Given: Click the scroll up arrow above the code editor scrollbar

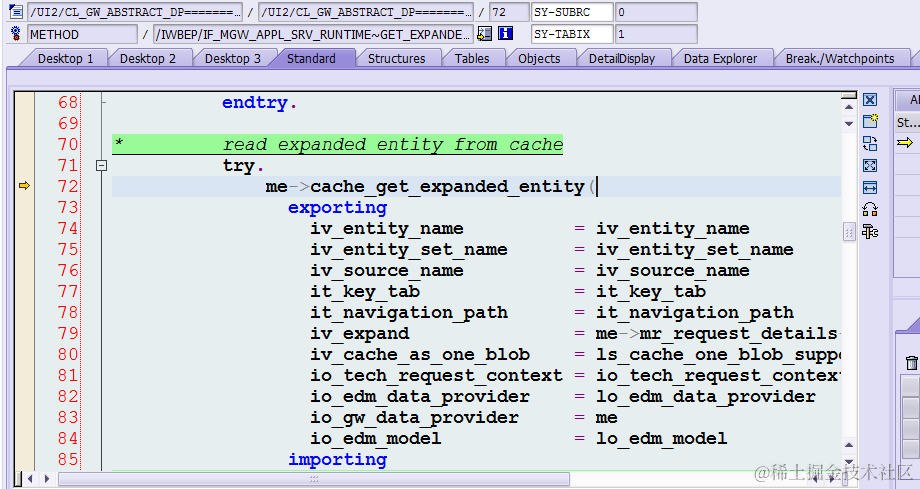Looking at the screenshot, I should pos(849,107).
